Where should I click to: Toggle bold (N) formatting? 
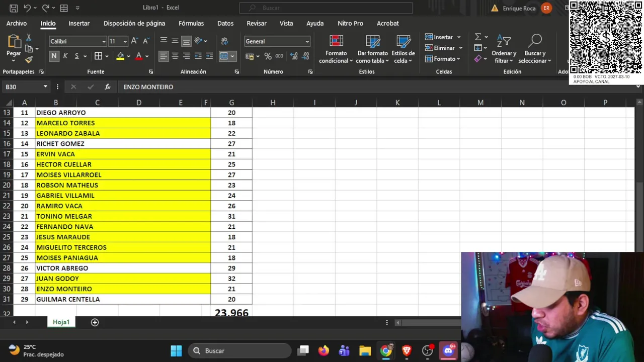pos(54,56)
